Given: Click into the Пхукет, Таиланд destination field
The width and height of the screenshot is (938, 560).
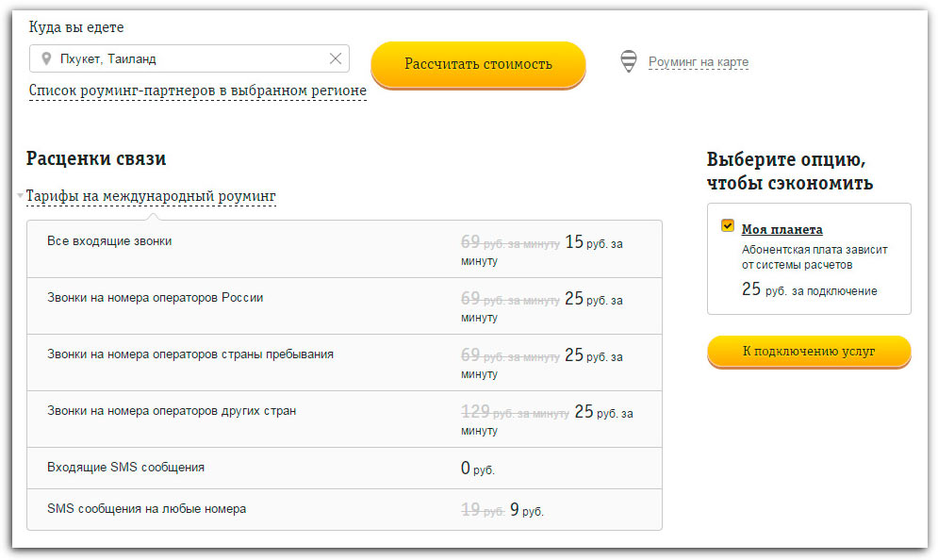Looking at the screenshot, I should coord(189,58).
